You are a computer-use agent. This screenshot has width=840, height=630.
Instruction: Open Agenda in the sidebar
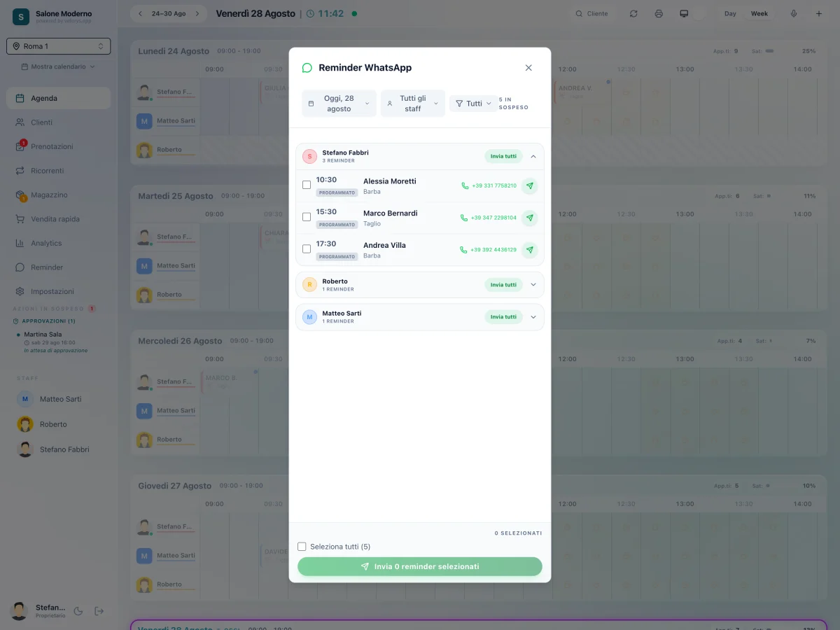(59, 99)
